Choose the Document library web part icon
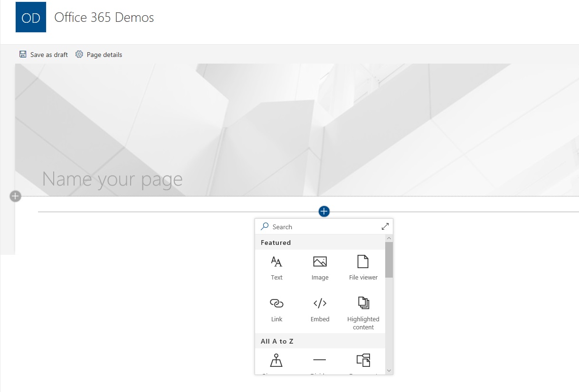The image size is (579, 392). pos(363,360)
